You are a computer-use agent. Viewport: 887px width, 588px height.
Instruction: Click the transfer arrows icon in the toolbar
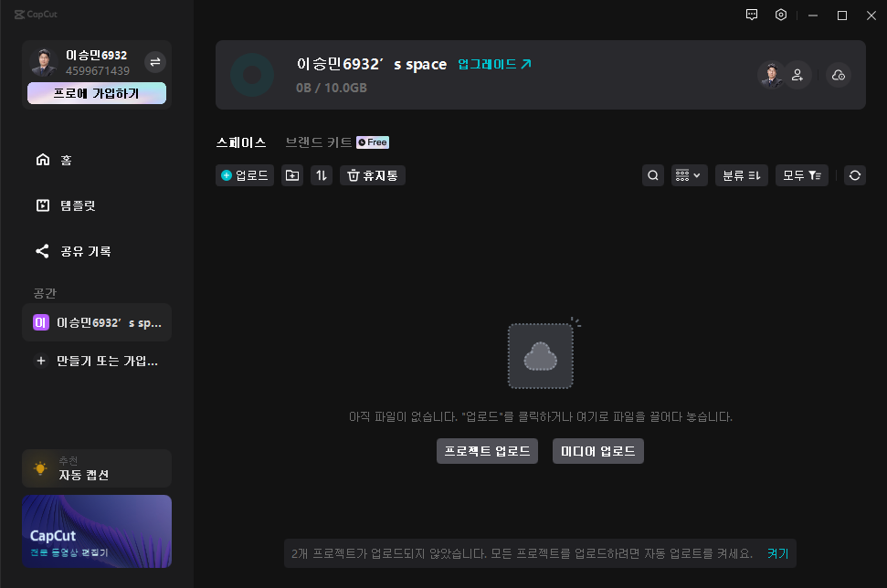[322, 176]
